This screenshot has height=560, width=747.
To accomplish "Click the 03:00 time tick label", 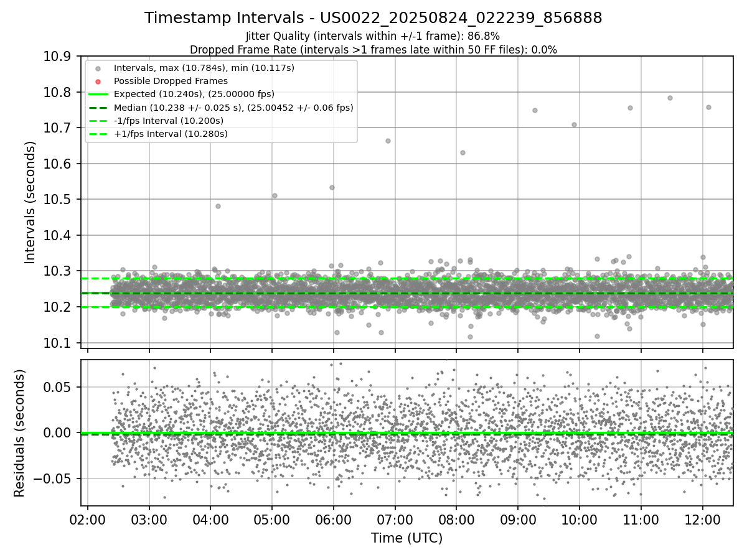I will click(149, 520).
